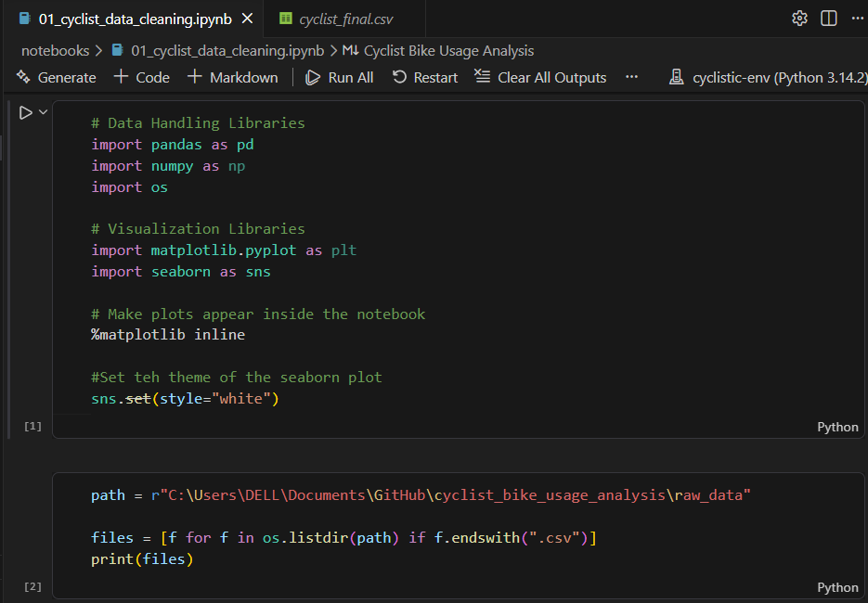Click the 'sns.set(style="white")' line

pyautogui.click(x=185, y=398)
